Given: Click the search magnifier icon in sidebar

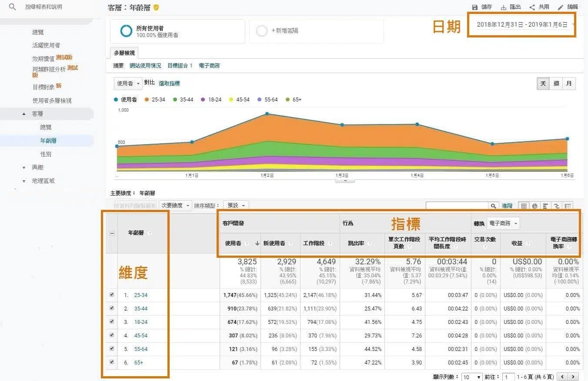Looking at the screenshot, I should click(12, 7).
